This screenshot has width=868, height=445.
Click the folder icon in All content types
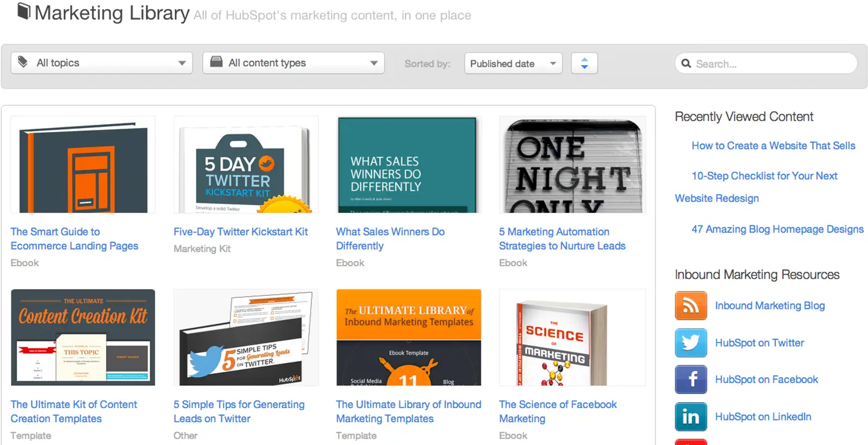(x=216, y=62)
